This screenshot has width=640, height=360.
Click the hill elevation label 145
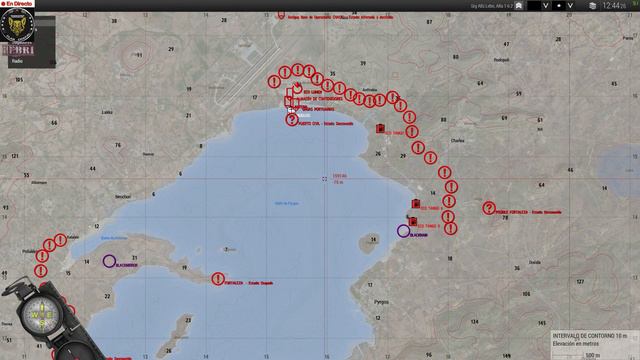(542, 323)
